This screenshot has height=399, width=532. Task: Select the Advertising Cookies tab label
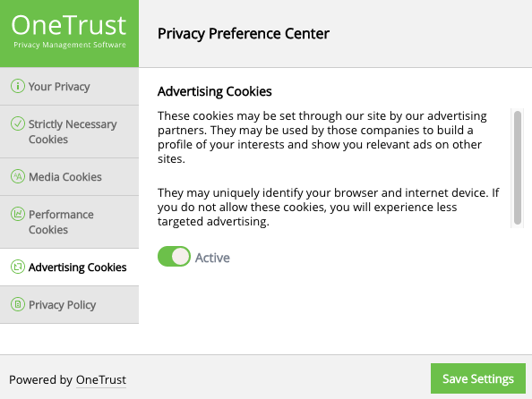click(x=77, y=267)
